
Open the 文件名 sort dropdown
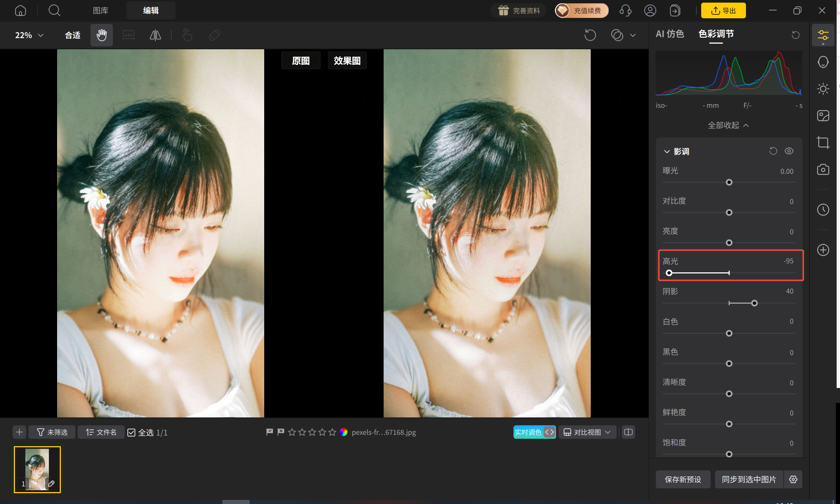pos(101,432)
